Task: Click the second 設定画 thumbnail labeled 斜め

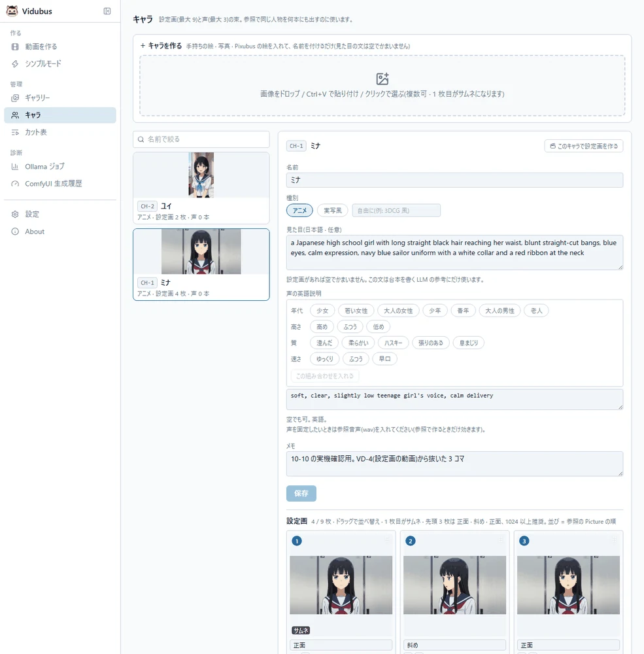Action: pyautogui.click(x=454, y=585)
